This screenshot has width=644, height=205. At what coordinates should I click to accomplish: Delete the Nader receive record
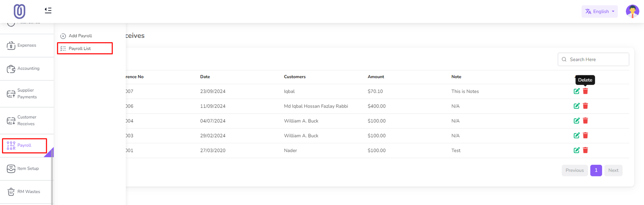[585, 150]
